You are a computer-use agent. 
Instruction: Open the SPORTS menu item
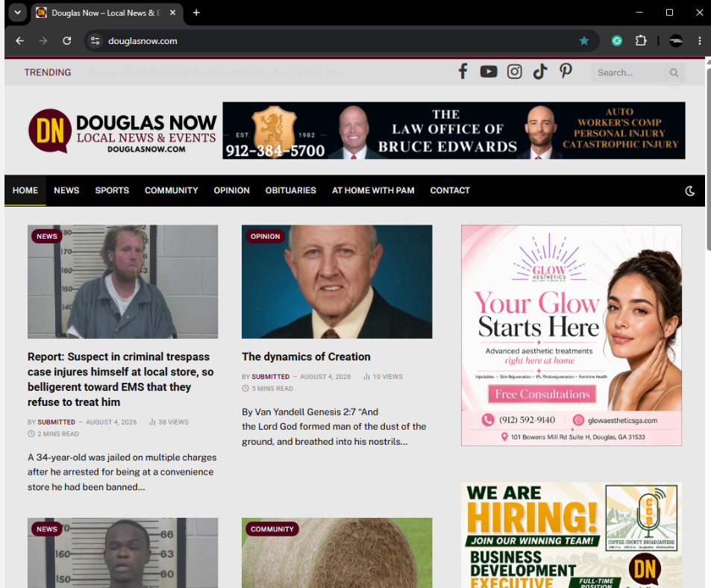point(112,190)
